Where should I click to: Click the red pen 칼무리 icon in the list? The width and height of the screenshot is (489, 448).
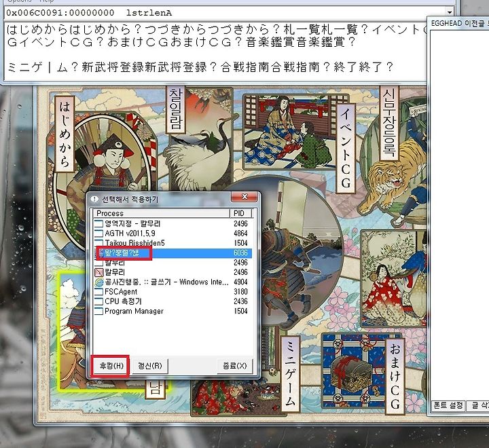pos(99,272)
